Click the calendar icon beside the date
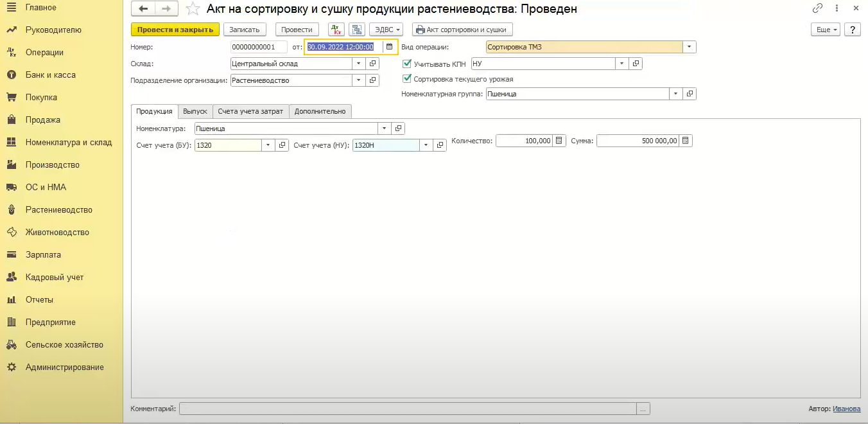 click(389, 47)
